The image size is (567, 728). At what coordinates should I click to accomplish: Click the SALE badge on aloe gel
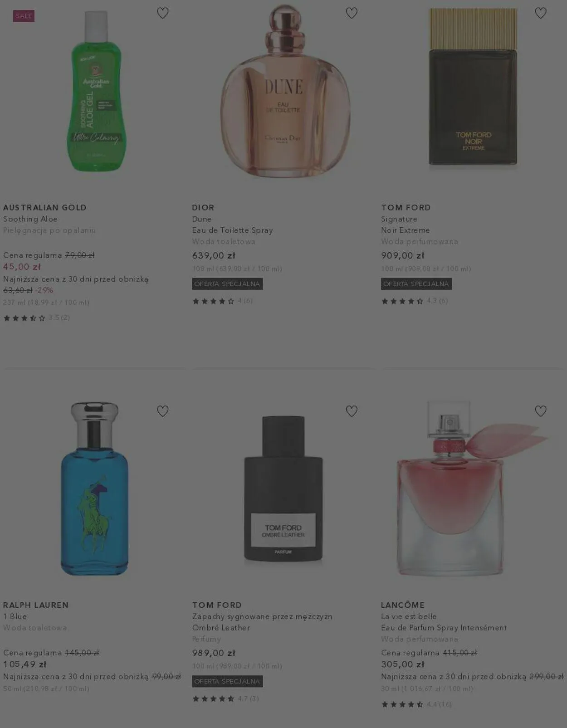point(24,16)
